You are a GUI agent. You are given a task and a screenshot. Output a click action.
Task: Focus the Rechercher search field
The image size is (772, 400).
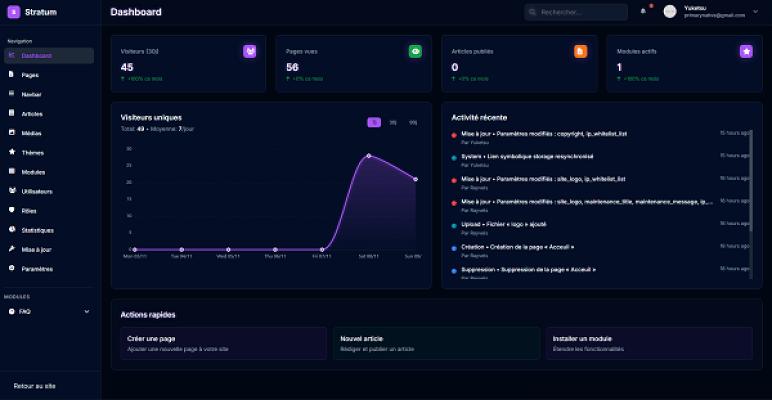[x=576, y=12]
